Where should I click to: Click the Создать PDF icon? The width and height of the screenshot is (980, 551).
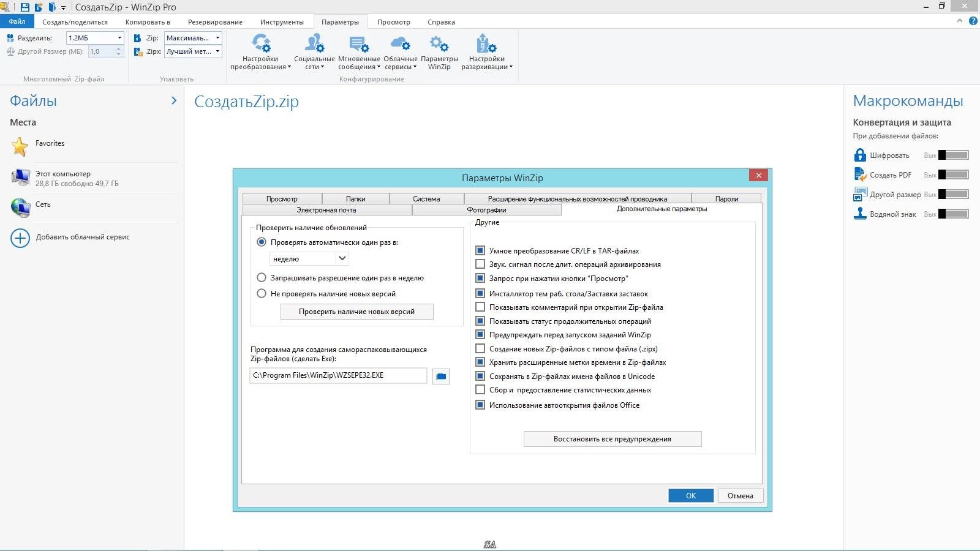tap(860, 174)
